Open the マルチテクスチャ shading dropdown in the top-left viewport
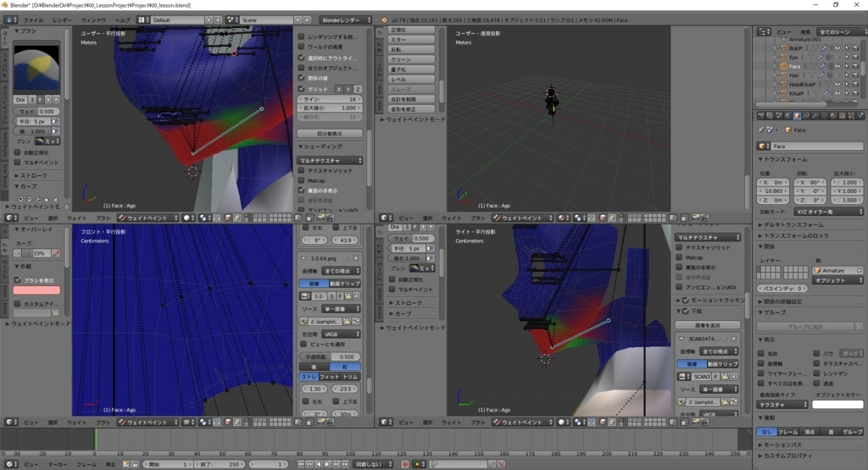Viewport: 868px width, 470px height. (x=331, y=160)
